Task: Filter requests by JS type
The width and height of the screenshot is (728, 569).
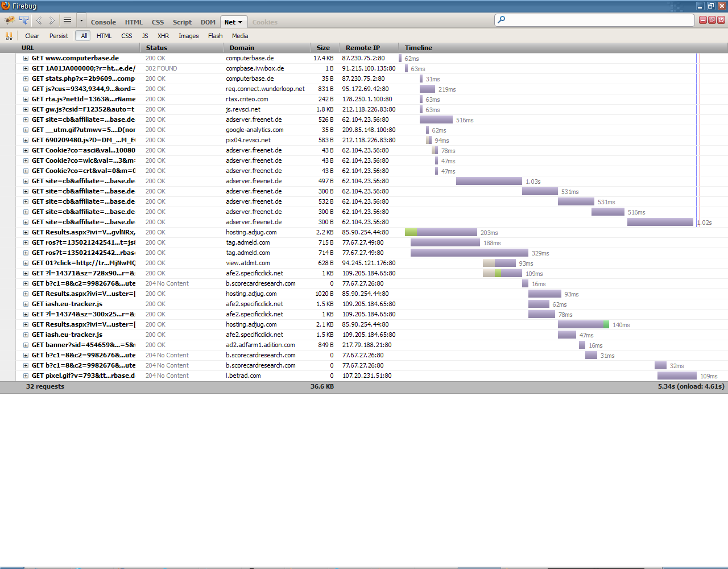Action: 145,36
